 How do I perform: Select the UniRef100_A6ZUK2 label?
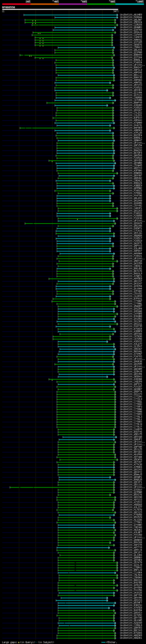coord(131,530)
